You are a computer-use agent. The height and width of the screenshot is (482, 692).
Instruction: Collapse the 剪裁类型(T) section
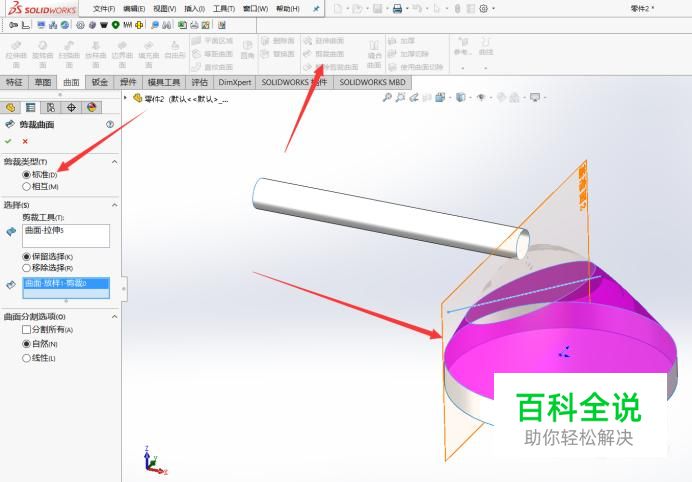click(114, 162)
